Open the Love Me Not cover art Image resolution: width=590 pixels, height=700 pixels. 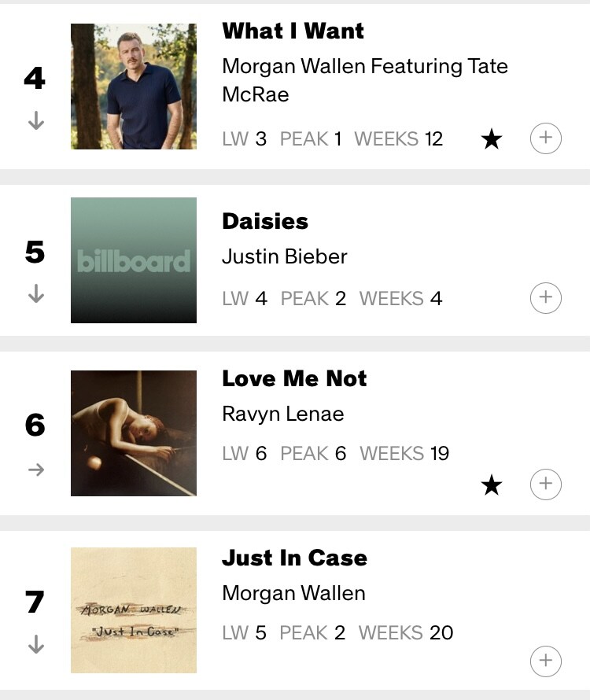(x=134, y=433)
